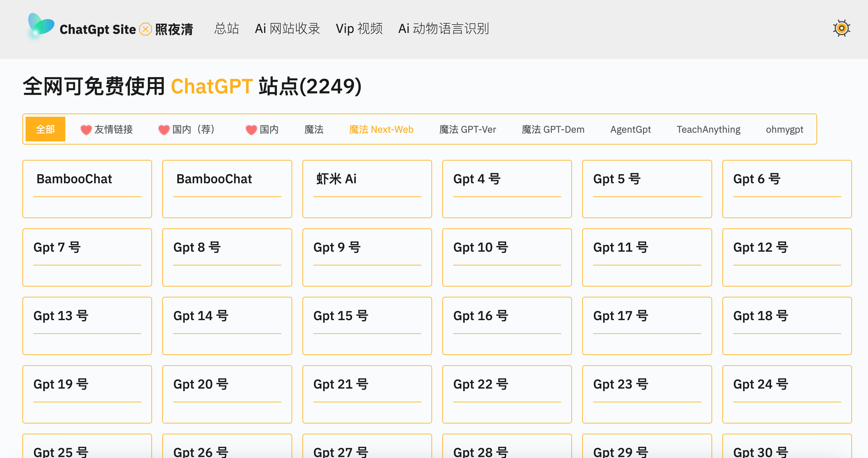The image size is (868, 458).
Task: Click the sun icon to switch theme
Action: tap(841, 28)
